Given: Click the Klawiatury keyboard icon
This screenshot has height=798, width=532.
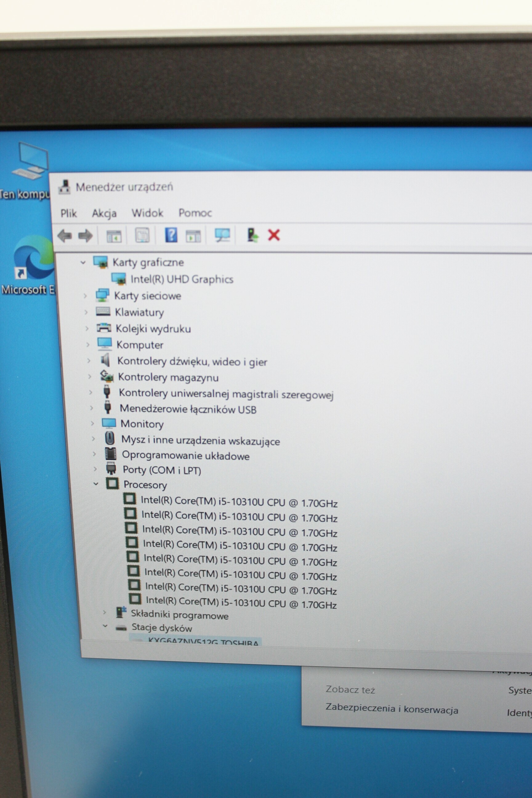Looking at the screenshot, I should (x=103, y=312).
